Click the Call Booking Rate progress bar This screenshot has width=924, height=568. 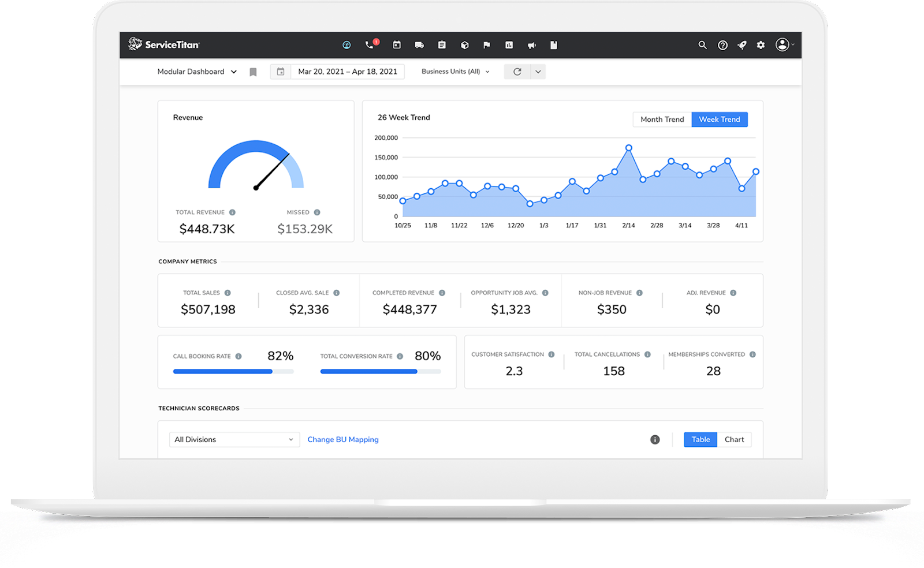point(233,371)
